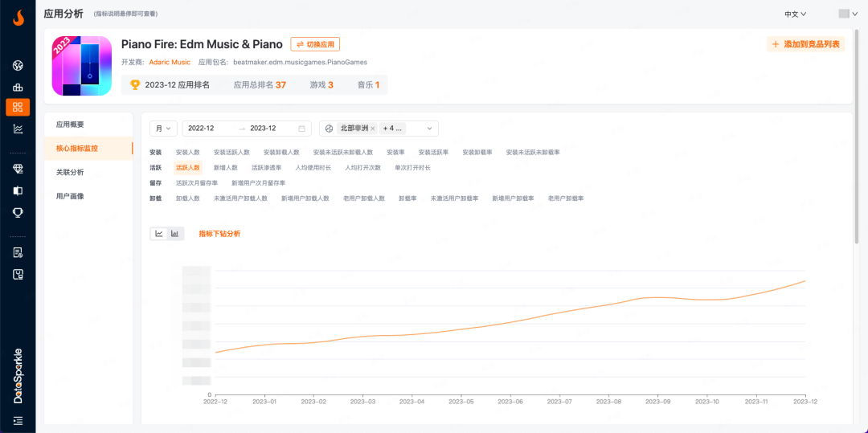Open the ranking buildings sidebar icon
Image resolution: width=868 pixels, height=433 pixels.
tap(18, 87)
